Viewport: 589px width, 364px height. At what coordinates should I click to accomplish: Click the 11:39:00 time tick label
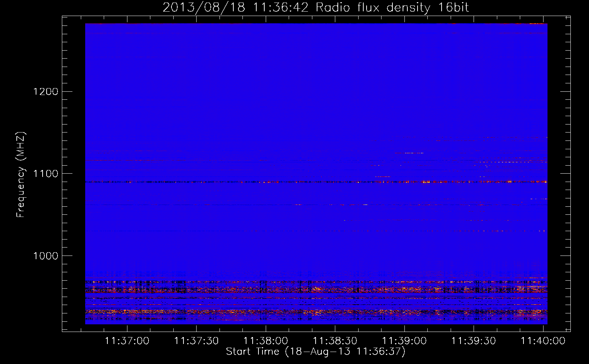(404, 341)
